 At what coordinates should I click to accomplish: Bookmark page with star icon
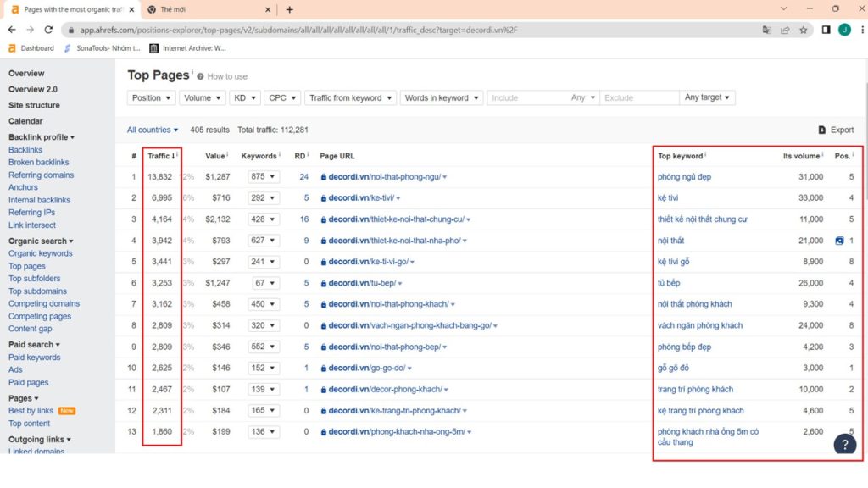(x=804, y=30)
